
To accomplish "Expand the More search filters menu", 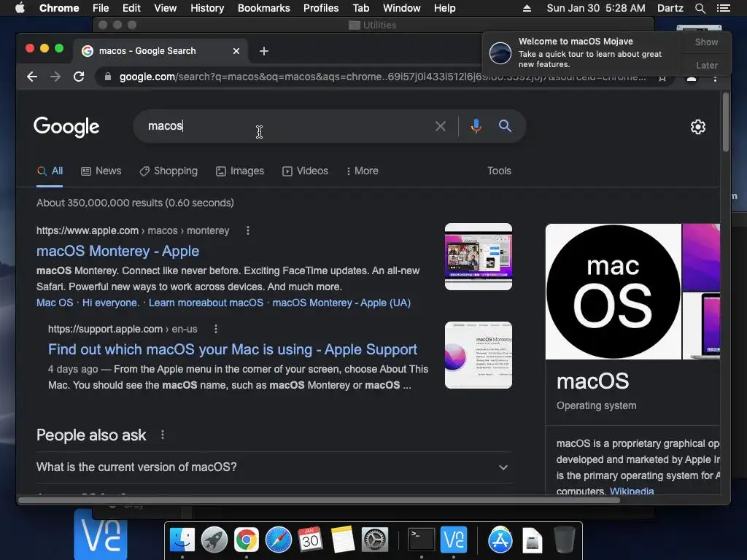I will pos(363,171).
